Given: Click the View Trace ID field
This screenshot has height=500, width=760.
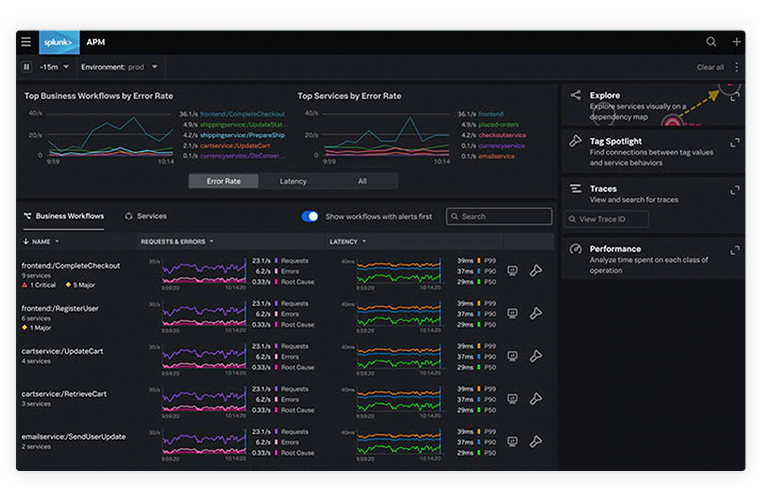Looking at the screenshot, I should pyautogui.click(x=606, y=219).
